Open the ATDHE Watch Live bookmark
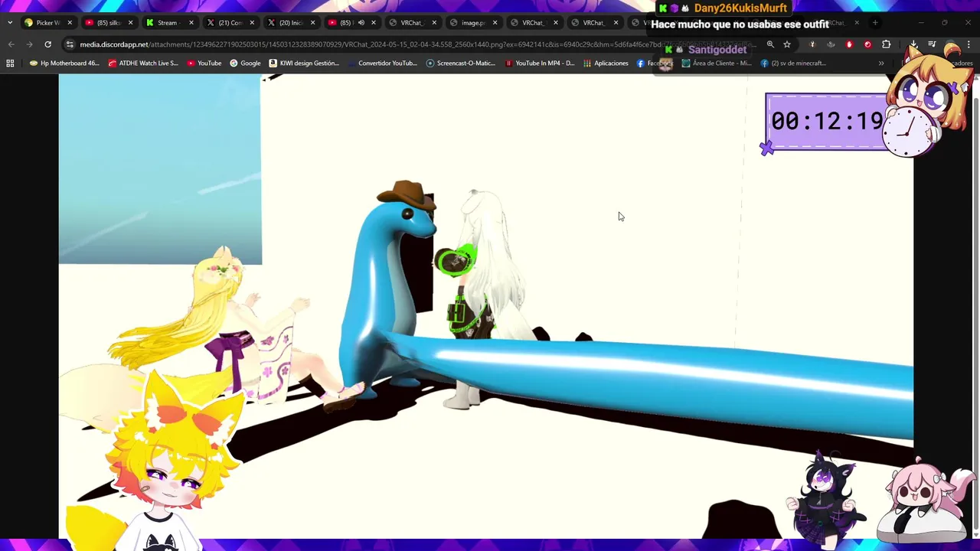Viewport: 980px width, 551px height. pos(143,64)
